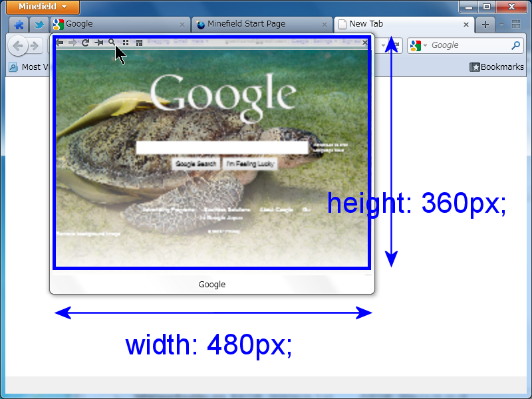Viewport: 532px width, 399px height.
Task: Open the pinned puzzle-piece add-ons tab
Action: coord(19,25)
